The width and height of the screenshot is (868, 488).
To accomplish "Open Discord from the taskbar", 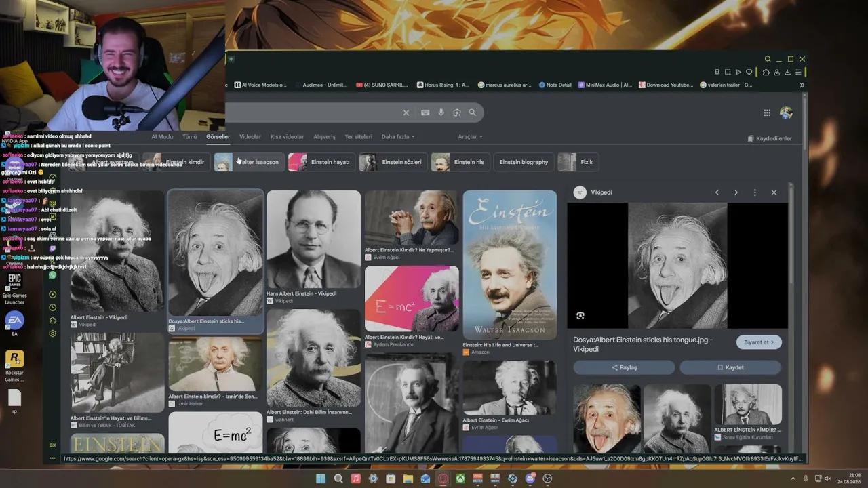I will pos(530,479).
